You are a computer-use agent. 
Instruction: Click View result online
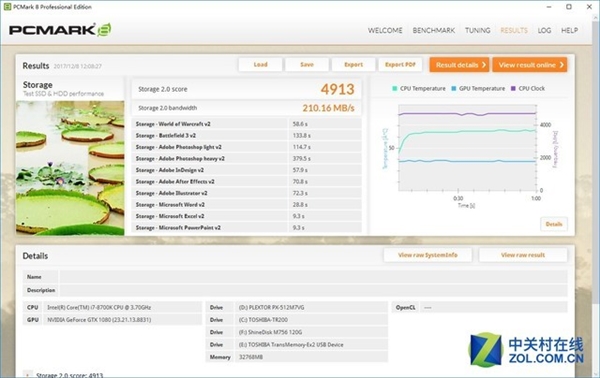(530, 65)
